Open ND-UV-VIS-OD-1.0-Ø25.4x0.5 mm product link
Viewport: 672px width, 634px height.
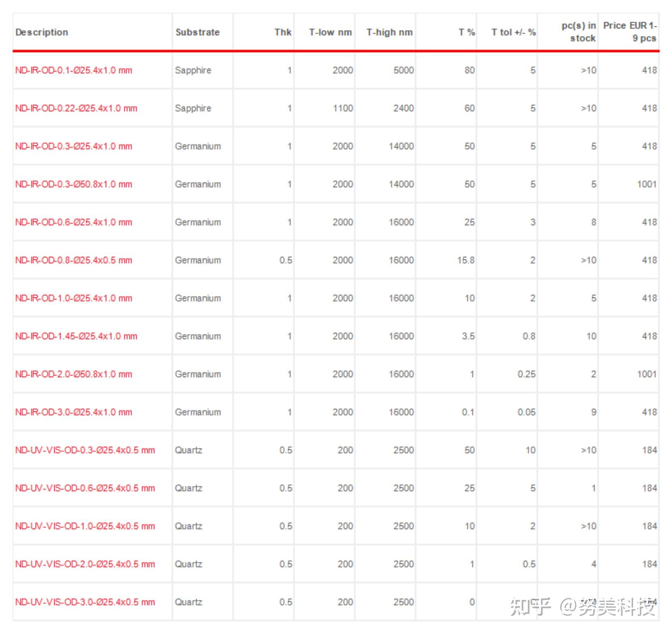click(85, 526)
